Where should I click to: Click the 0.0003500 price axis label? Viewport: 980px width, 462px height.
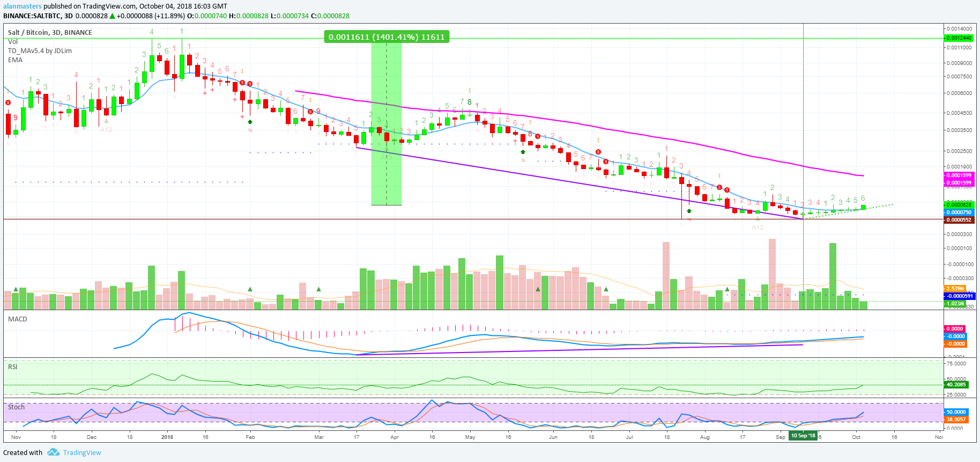tap(960, 130)
